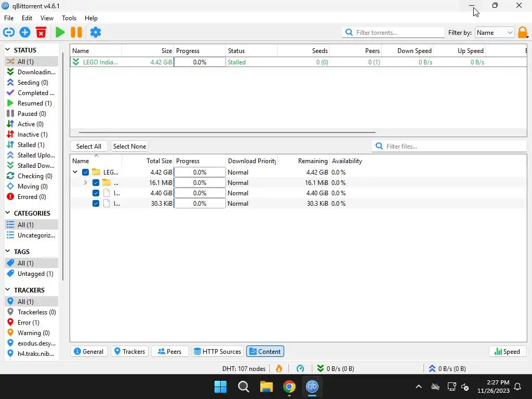This screenshot has height=399, width=532.
Task: Open the Filter by Name dropdown
Action: 495,33
